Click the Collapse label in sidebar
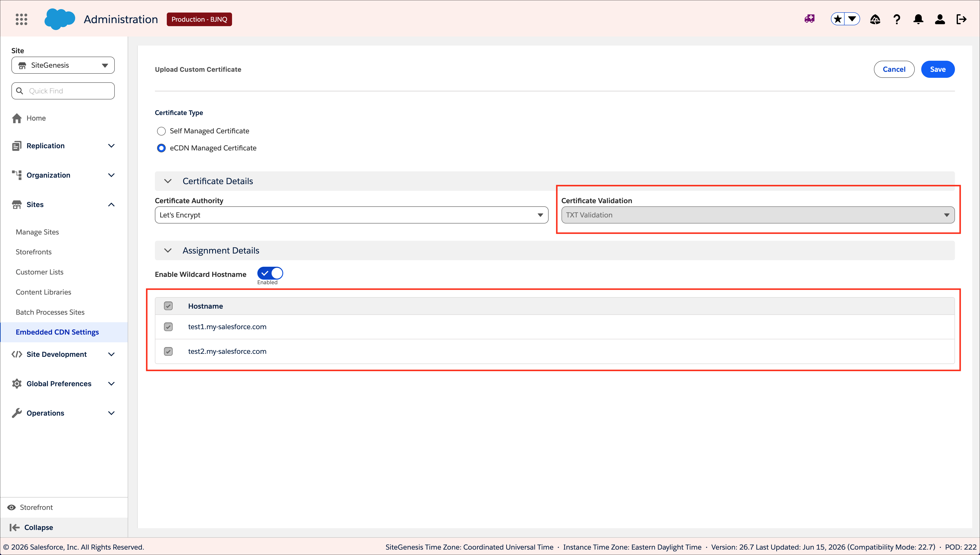The height and width of the screenshot is (555, 980). 38,528
